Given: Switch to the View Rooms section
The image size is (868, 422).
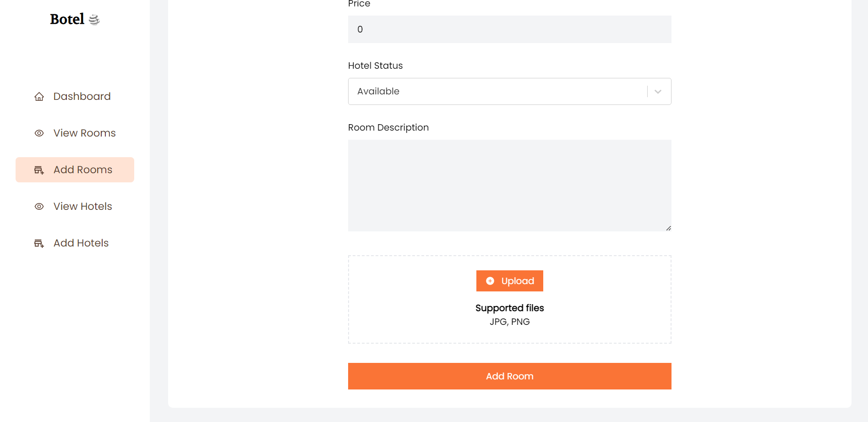Looking at the screenshot, I should tap(84, 133).
